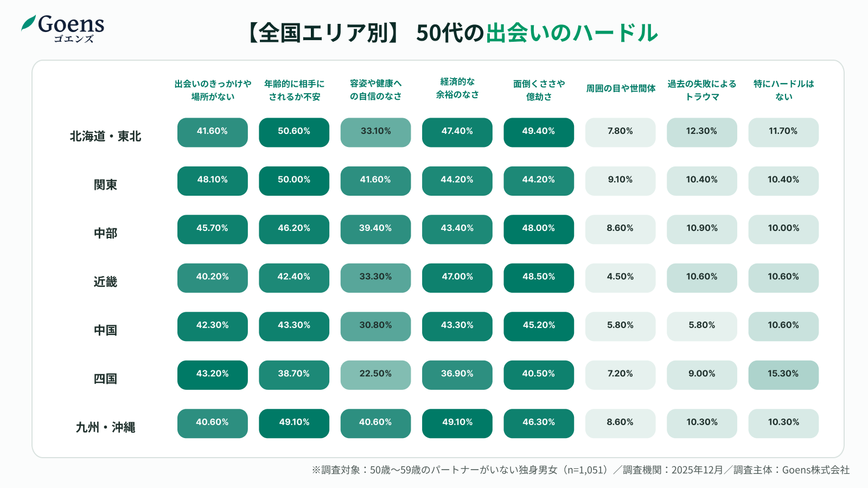Click the 15.30% cell in 四国 row
Screen dimensions: 868x488
pyautogui.click(x=783, y=375)
